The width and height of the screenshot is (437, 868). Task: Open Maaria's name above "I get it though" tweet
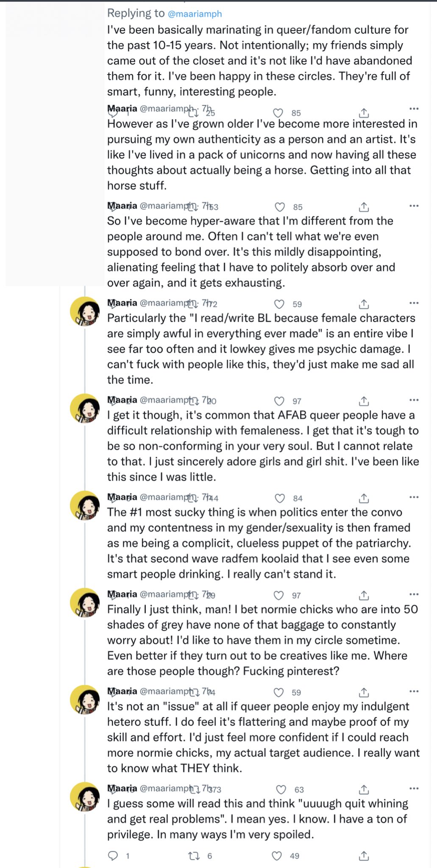pyautogui.click(x=122, y=400)
